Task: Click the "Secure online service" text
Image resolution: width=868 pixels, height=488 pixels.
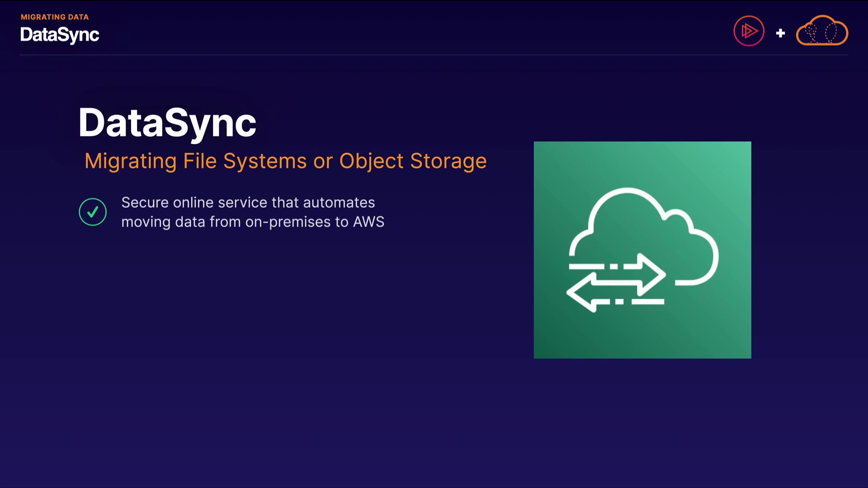Action: pos(194,202)
